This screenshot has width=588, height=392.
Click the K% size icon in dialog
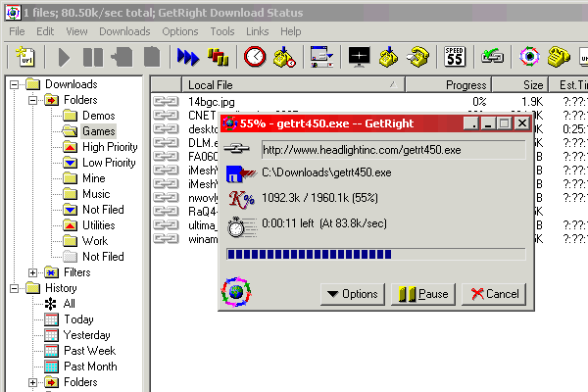[x=241, y=199]
